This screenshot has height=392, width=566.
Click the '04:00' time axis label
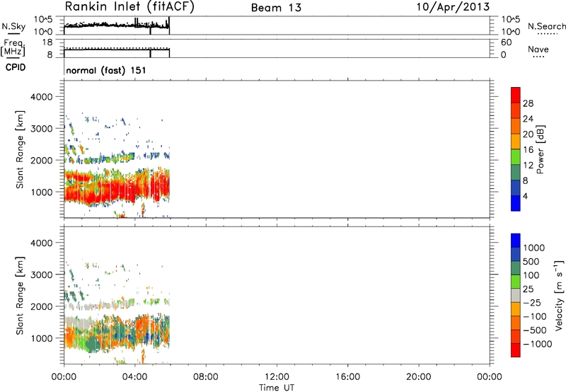[135, 377]
